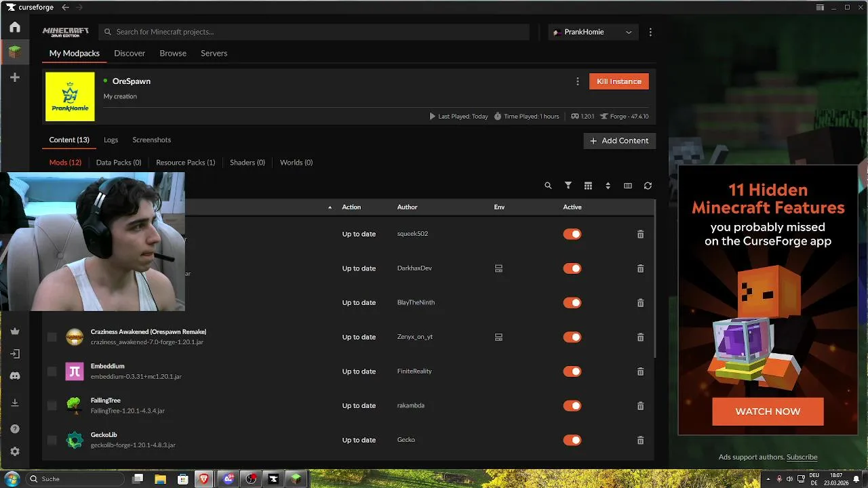Screen dimensions: 868x488
Task: Open the Windows Start button
Action: (12, 479)
